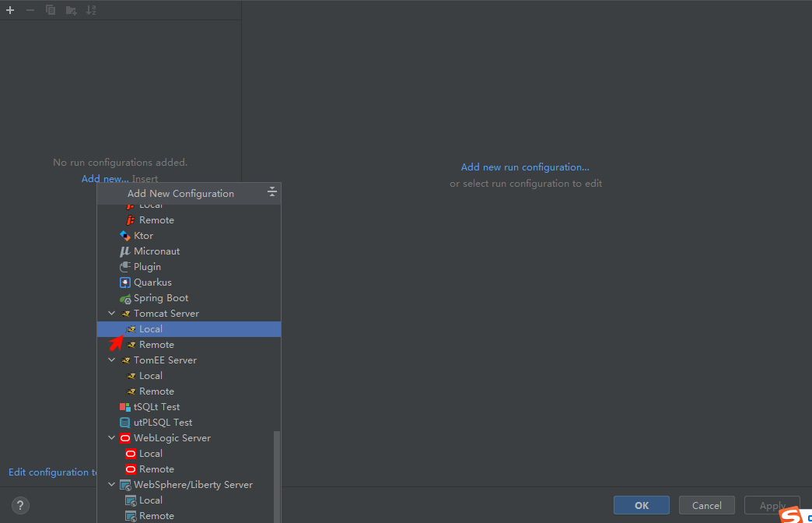
Task: Click the Plugin icon in the list
Action: [124, 266]
